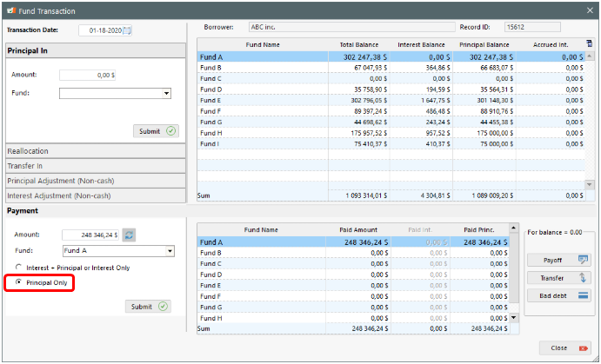Click interest balance 1 647,75 $ cell

point(421,100)
